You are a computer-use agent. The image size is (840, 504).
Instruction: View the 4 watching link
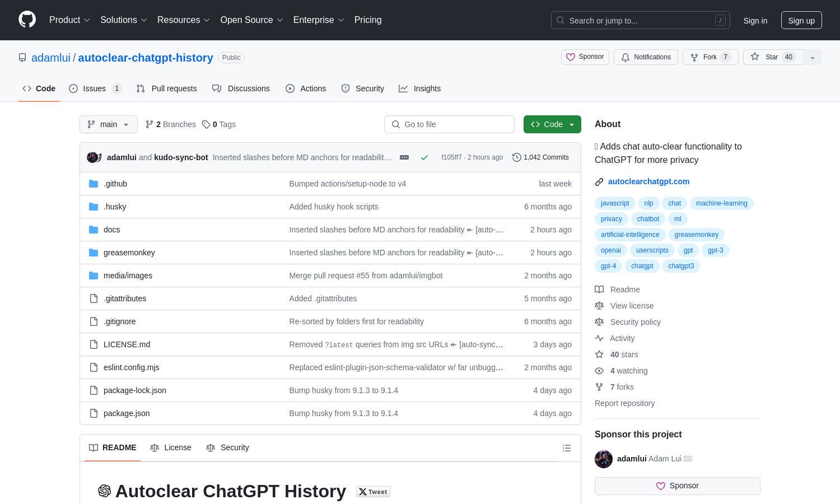[622, 371]
